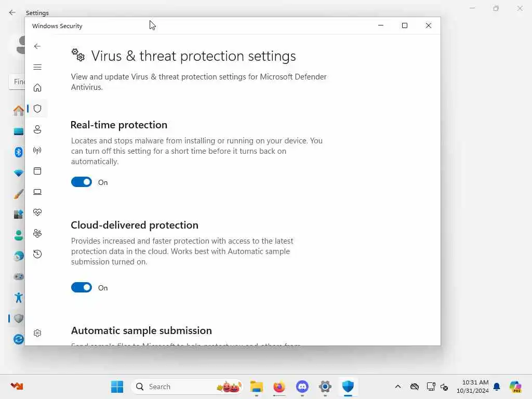The image size is (532, 399).
Task: Open Protection history clock icon
Action: coord(37,254)
